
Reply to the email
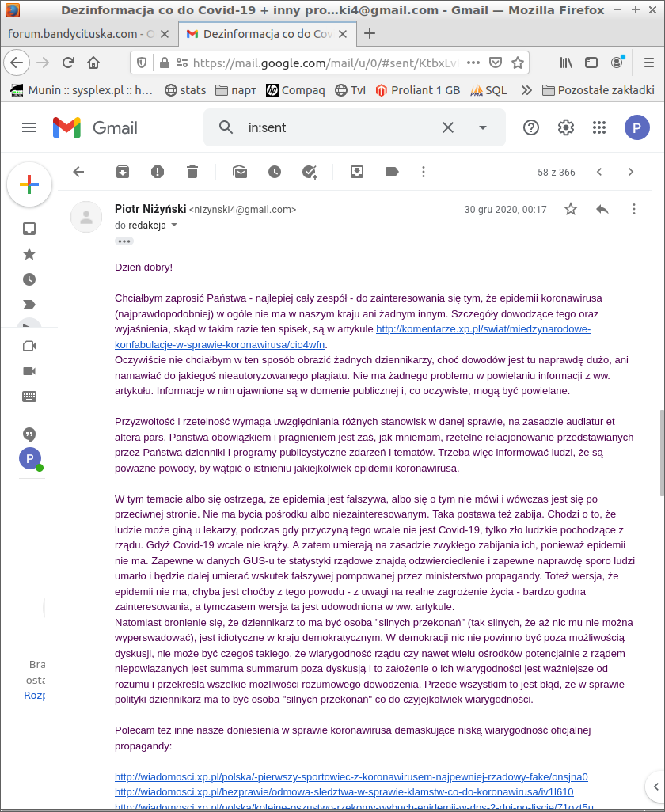tap(602, 209)
